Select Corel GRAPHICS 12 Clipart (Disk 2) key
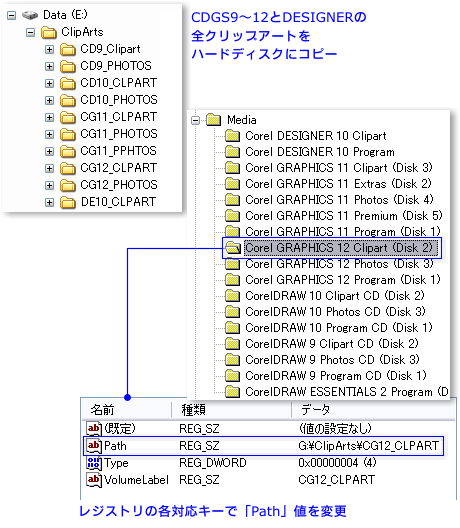 pos(341,248)
